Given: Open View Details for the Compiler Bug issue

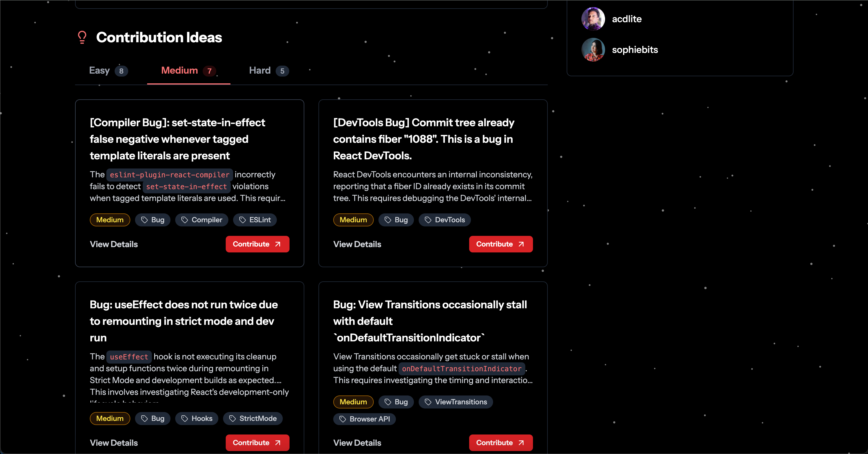Looking at the screenshot, I should pos(113,244).
